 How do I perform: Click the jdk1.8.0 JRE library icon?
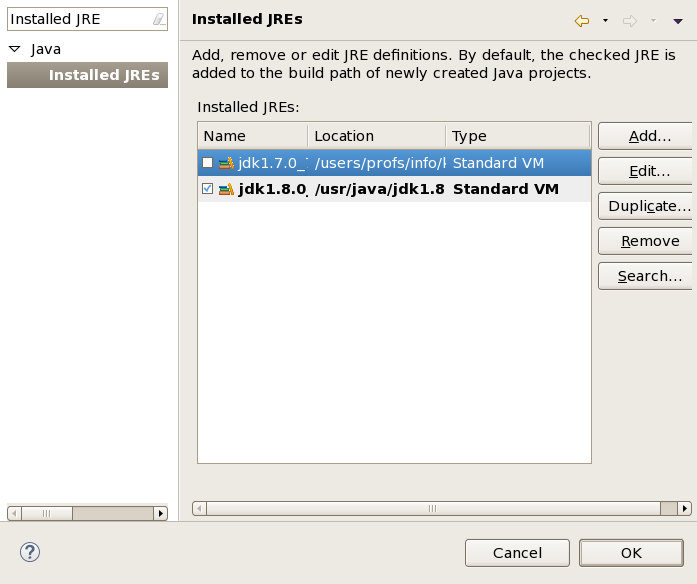coord(226,189)
